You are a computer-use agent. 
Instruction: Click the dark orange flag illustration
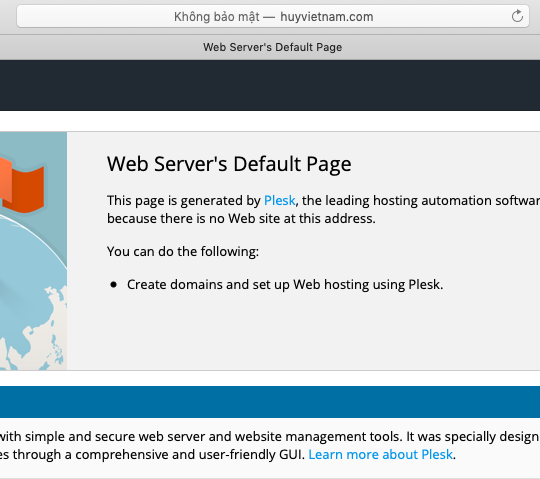25,189
